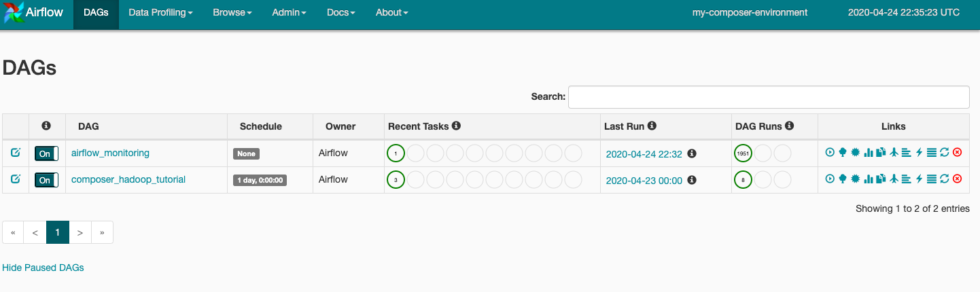This screenshot has height=292, width=980.
Task: Pause composer_hadoop_tutorial using On toggle
Action: tap(46, 180)
